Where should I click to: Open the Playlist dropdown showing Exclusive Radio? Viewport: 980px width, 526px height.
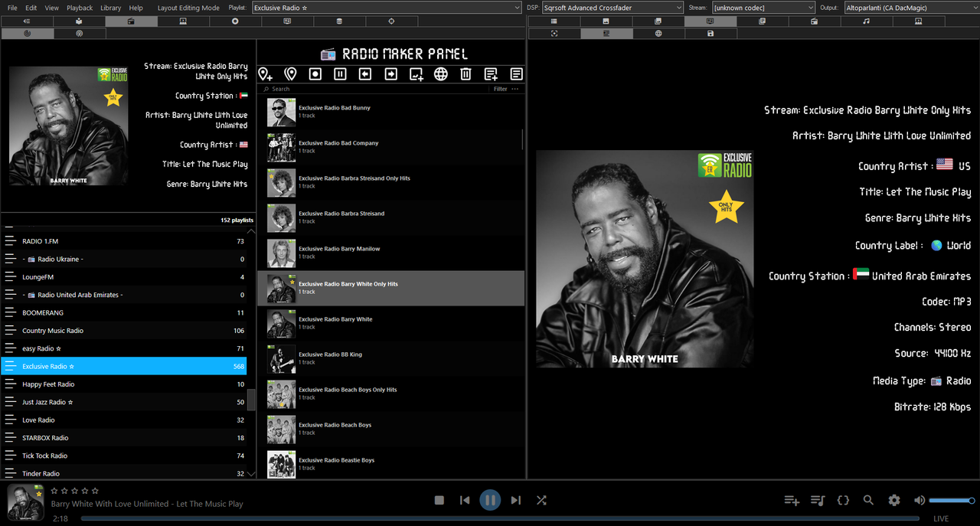coord(387,8)
